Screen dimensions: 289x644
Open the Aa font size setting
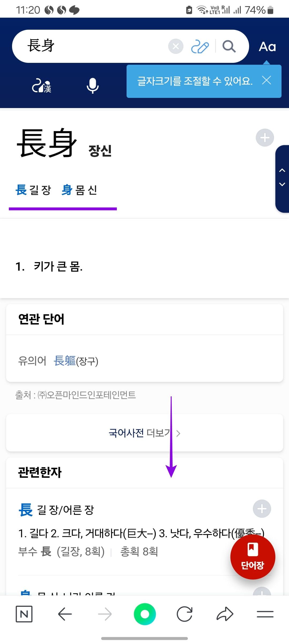[267, 47]
